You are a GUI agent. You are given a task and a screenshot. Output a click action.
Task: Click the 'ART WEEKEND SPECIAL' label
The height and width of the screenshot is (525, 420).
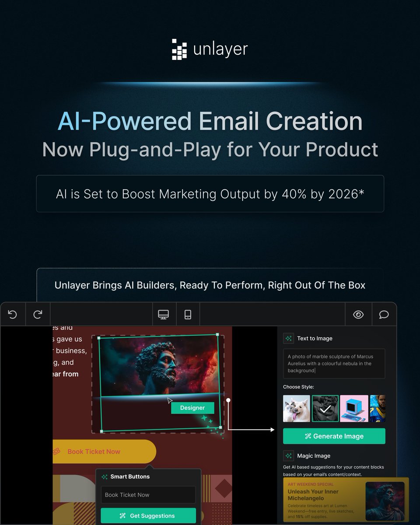311,484
